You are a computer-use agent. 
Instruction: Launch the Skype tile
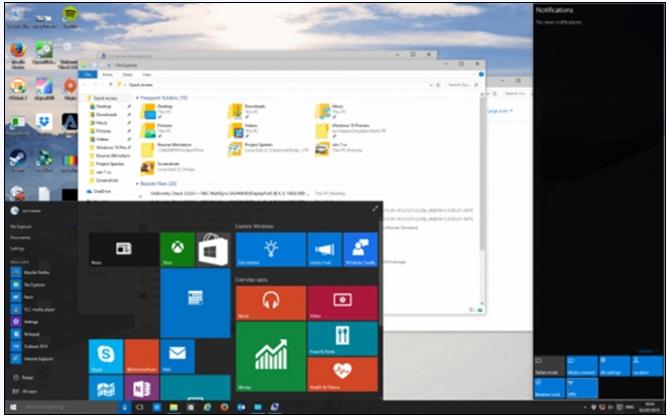[106, 356]
